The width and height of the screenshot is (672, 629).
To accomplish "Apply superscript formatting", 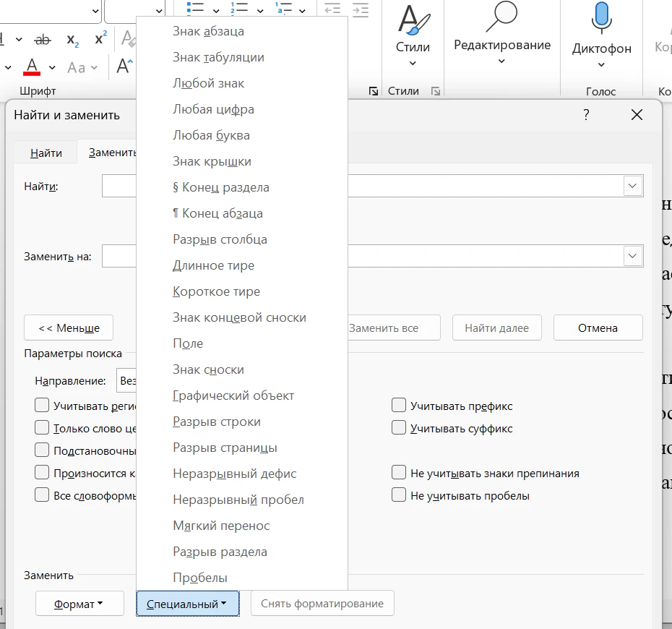I will 100,38.
